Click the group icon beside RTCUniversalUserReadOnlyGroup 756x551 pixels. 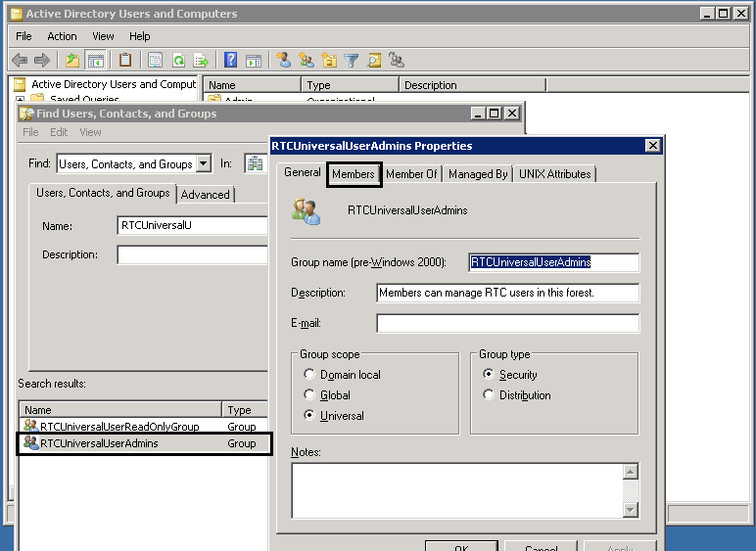click(x=31, y=426)
